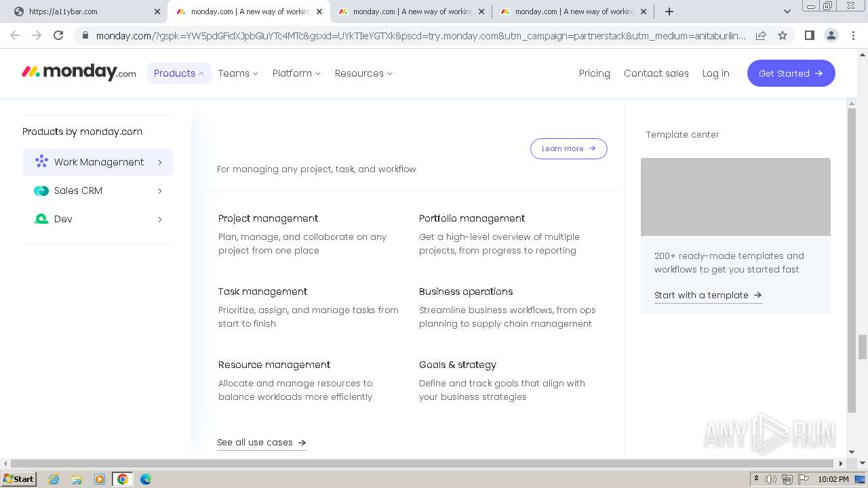
Task: Open Project management use case
Action: coord(268,218)
